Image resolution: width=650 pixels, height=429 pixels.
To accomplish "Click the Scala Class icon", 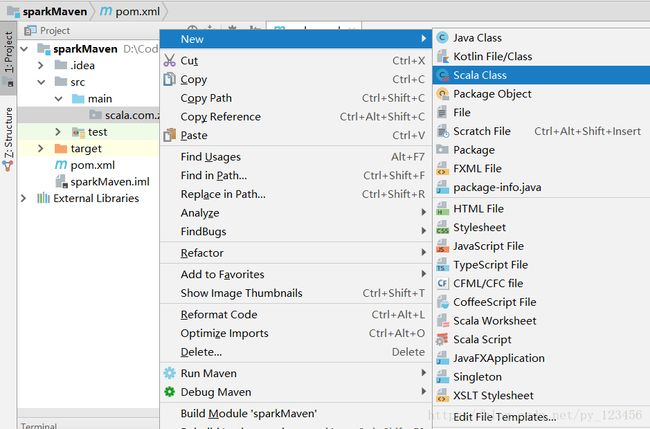I will pyautogui.click(x=443, y=75).
